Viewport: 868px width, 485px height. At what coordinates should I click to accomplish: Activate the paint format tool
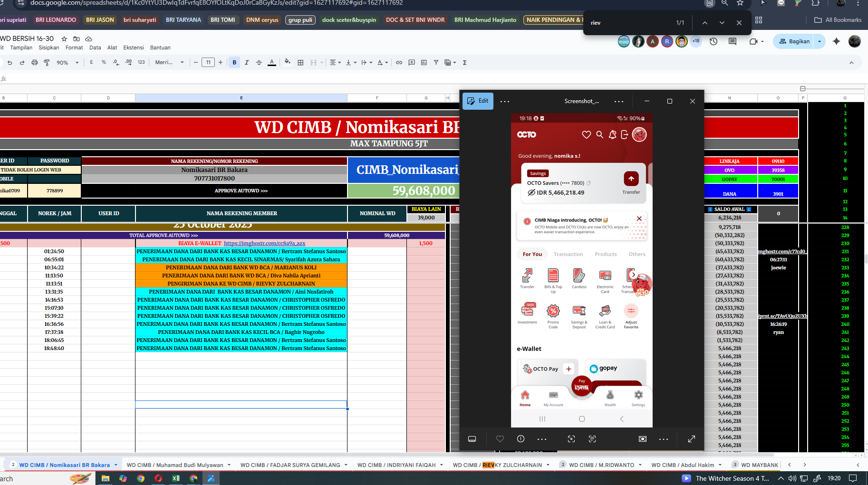point(47,62)
